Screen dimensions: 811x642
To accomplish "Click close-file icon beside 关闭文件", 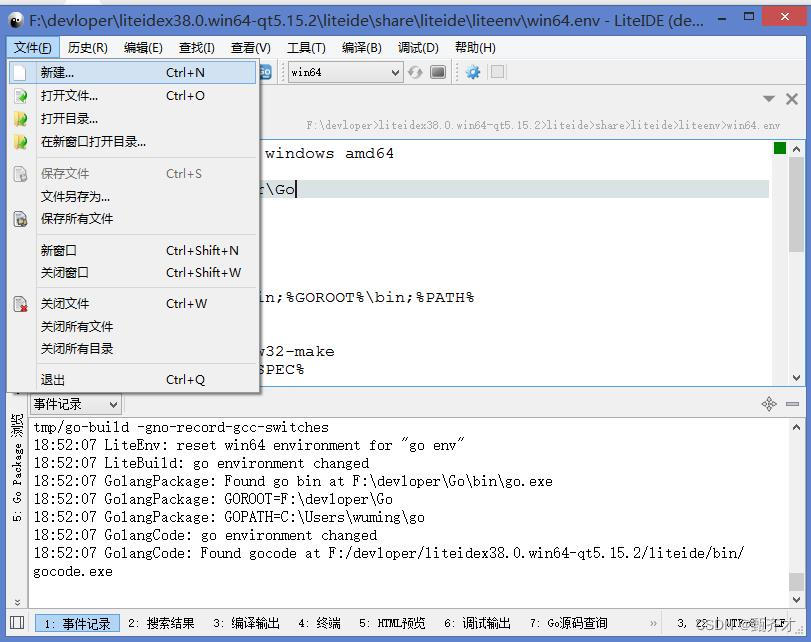I will tap(20, 304).
